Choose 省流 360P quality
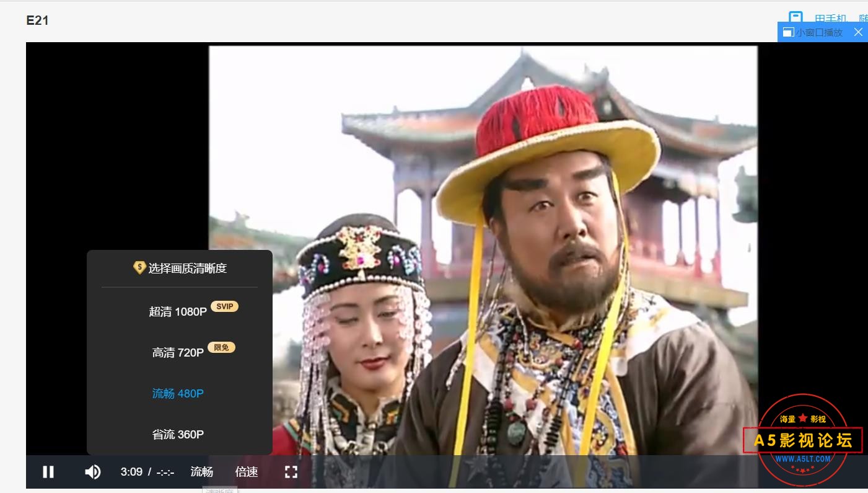The height and width of the screenshot is (493, 868). [x=178, y=435]
